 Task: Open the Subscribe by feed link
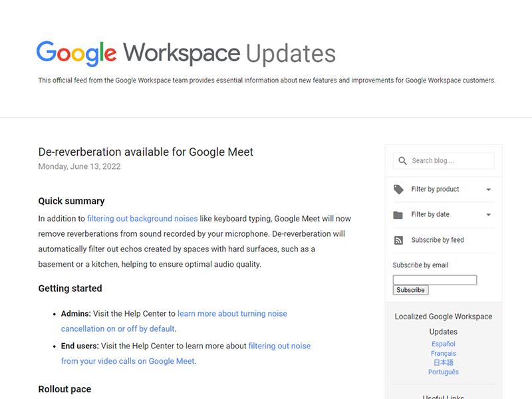(438, 240)
